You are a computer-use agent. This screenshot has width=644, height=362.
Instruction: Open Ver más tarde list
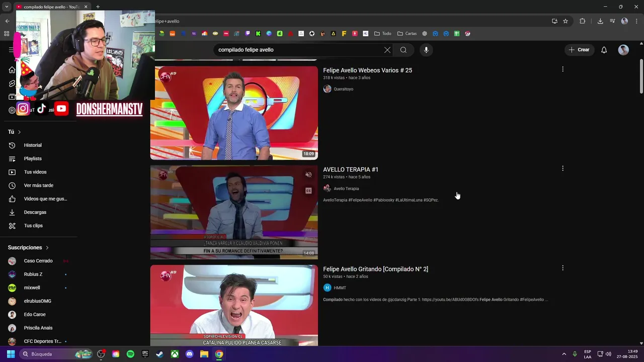click(x=38, y=186)
